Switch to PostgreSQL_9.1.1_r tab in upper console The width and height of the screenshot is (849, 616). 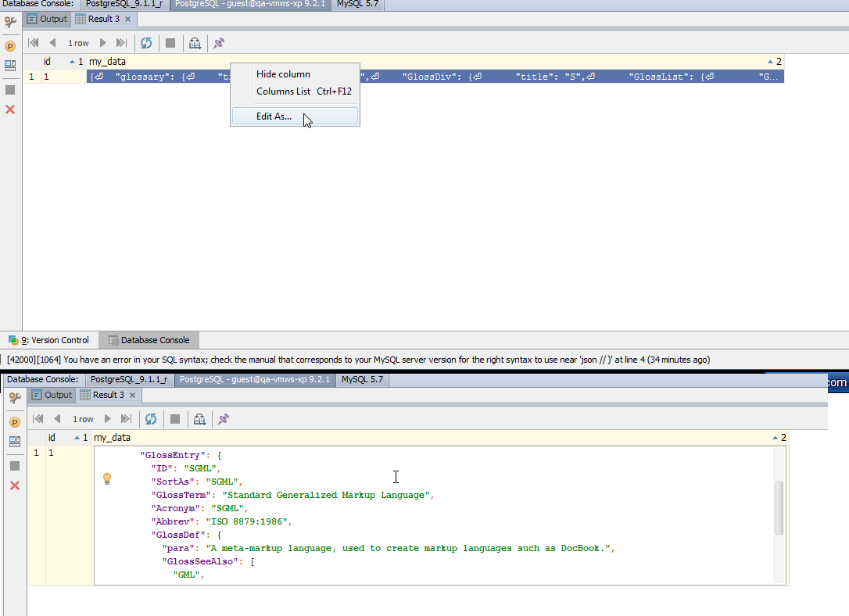click(124, 5)
